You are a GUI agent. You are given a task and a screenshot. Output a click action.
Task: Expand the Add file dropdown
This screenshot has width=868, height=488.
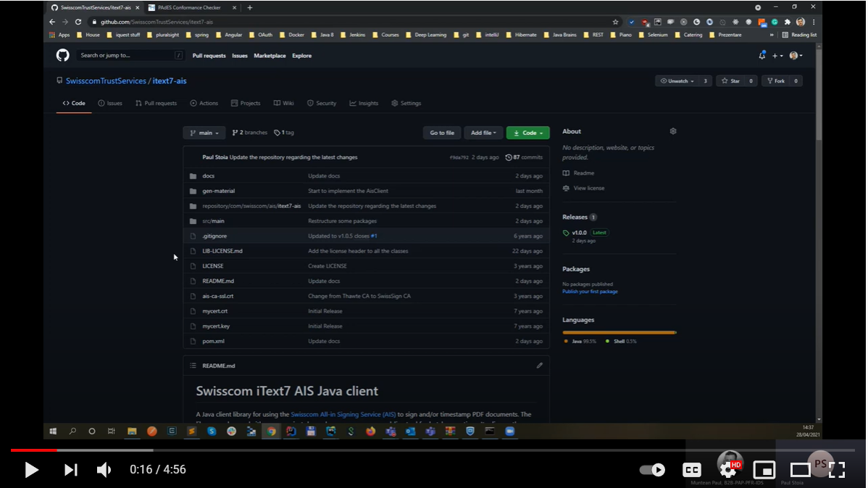(x=483, y=133)
